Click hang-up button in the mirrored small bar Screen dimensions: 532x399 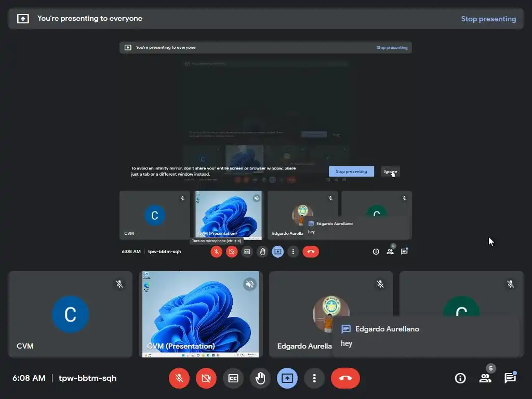point(311,252)
